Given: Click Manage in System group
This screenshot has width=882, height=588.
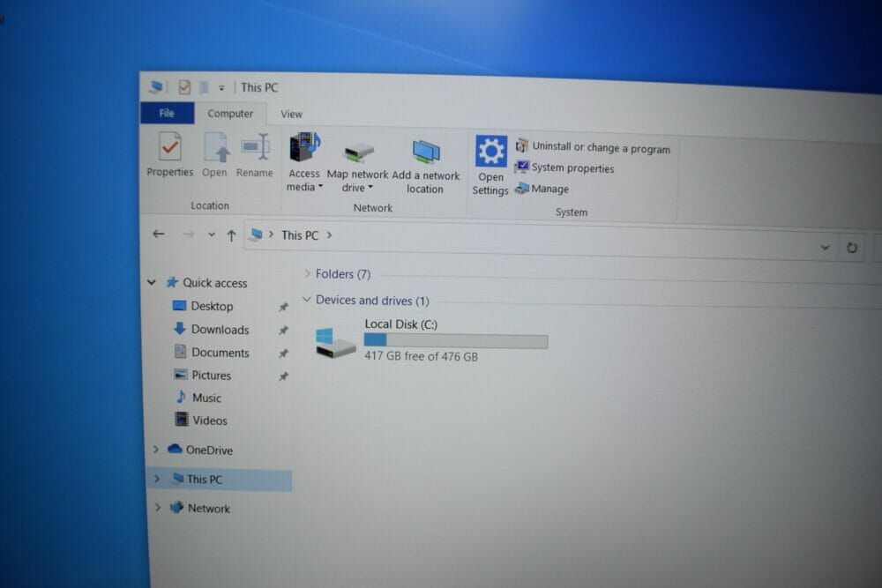Looking at the screenshot, I should pyautogui.click(x=542, y=189).
